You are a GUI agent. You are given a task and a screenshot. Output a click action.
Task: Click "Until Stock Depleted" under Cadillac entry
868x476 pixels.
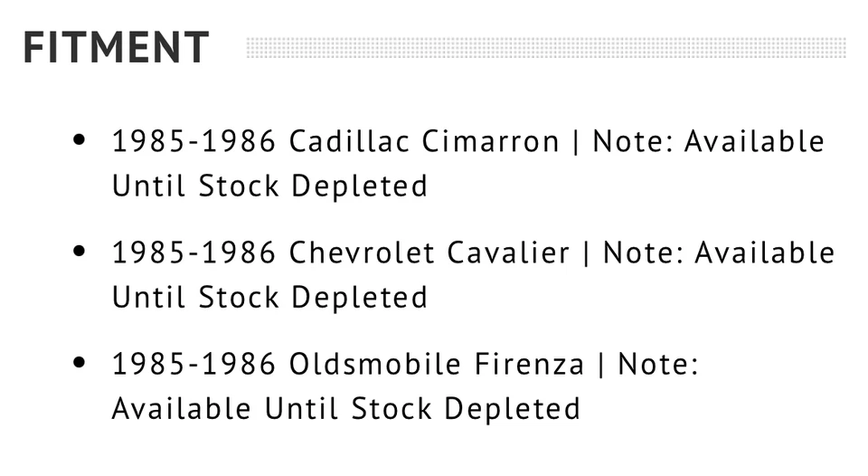pyautogui.click(x=269, y=186)
